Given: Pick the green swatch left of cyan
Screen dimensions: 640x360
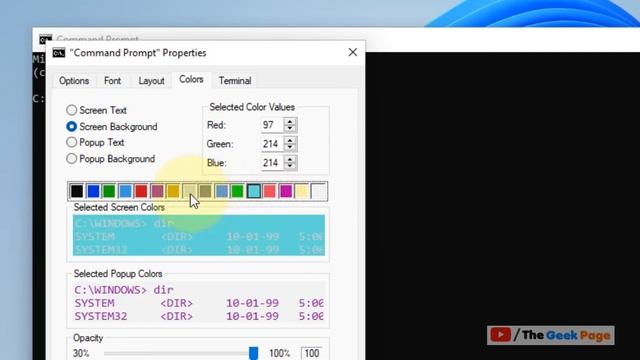Looking at the screenshot, I should pos(238,191).
